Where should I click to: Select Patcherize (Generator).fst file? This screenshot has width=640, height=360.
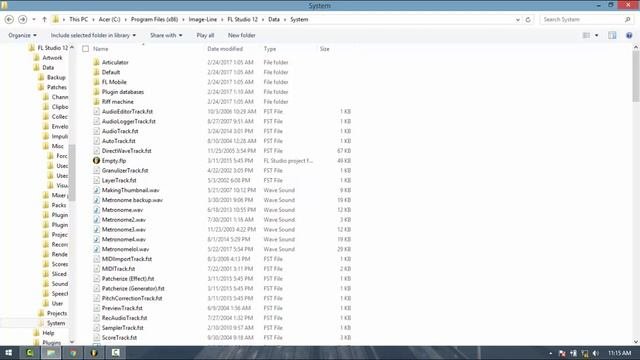(x=133, y=289)
